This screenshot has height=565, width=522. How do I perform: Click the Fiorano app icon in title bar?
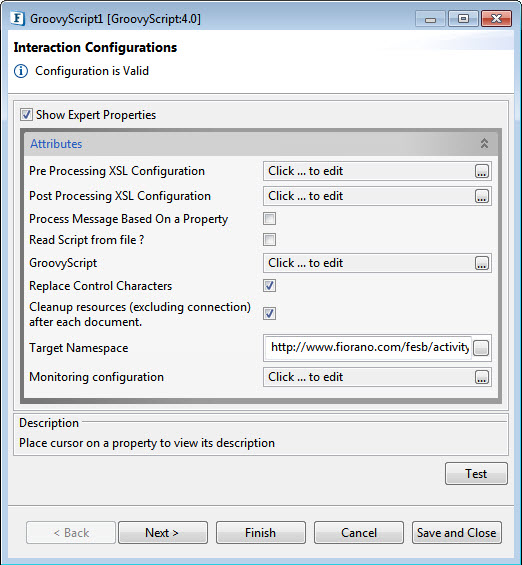click(17, 19)
